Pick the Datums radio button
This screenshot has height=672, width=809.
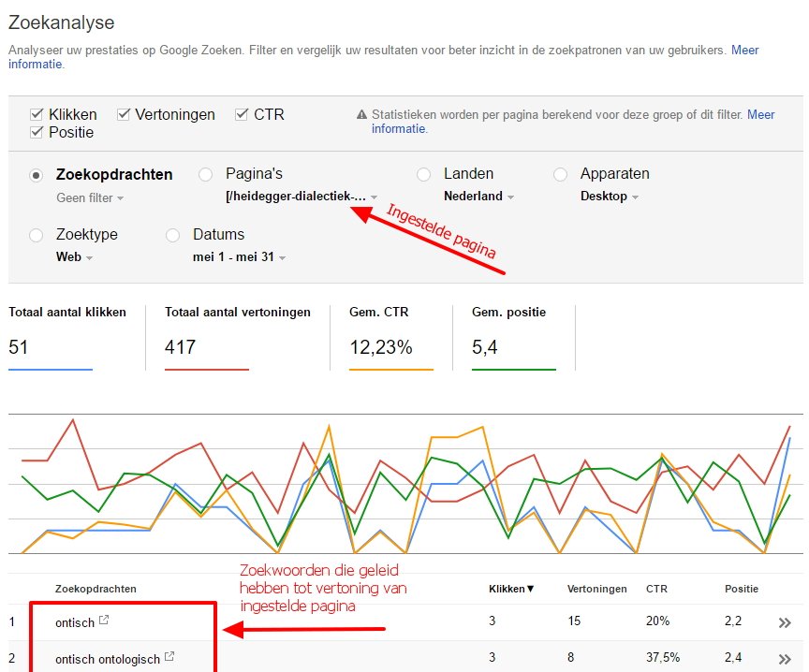coord(172,236)
